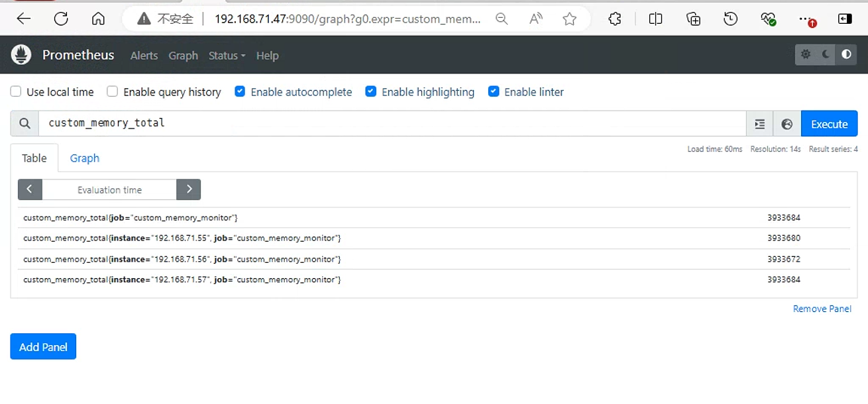Enable the Use local time checkbox
The height and width of the screenshot is (404, 868).
click(x=16, y=91)
